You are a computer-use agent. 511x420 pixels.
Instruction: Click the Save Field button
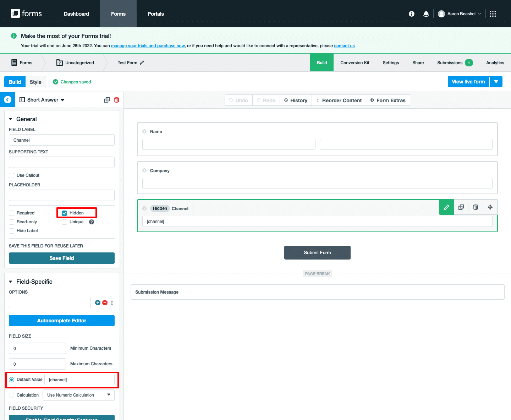61,258
